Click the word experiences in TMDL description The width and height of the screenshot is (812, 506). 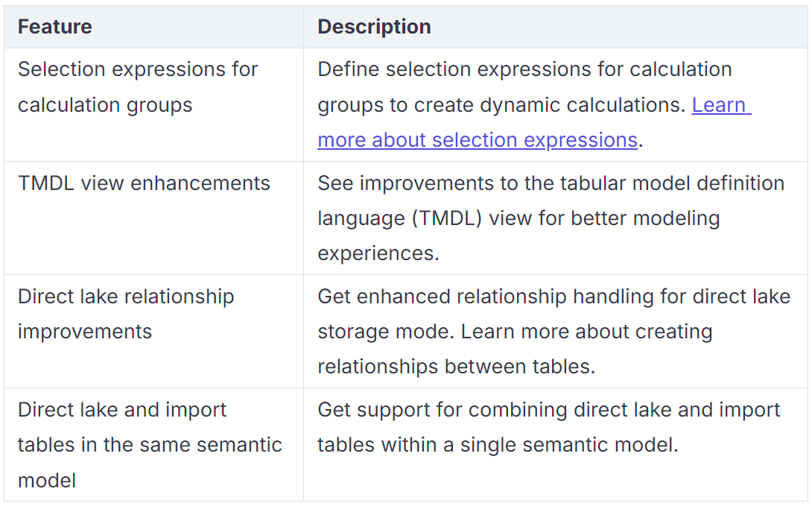point(378,253)
